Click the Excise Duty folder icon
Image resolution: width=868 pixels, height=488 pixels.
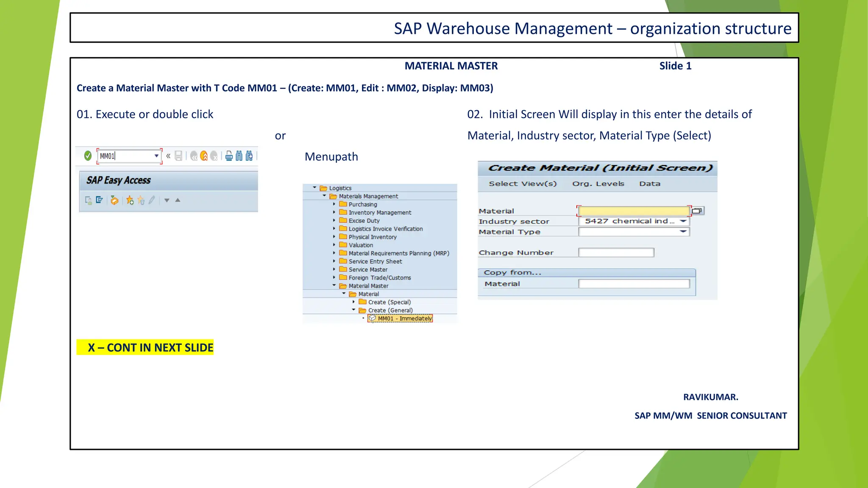coord(343,221)
